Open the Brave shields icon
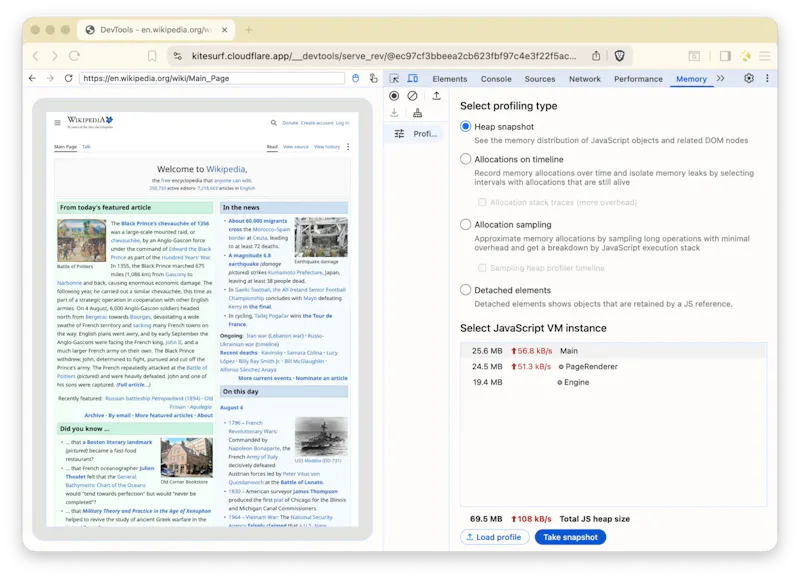The height and width of the screenshot is (579, 800). pos(619,56)
